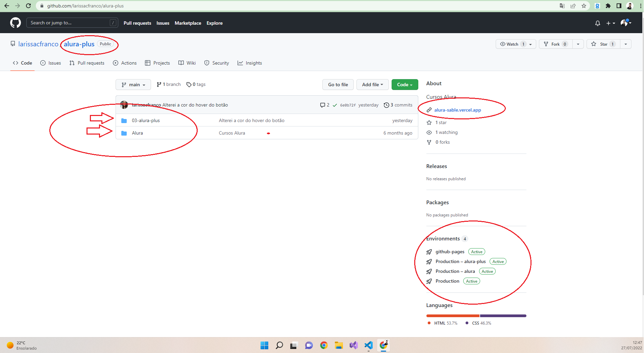Viewport: 644px width, 353px height.
Task: Open the user avatar menu
Action: click(626, 23)
